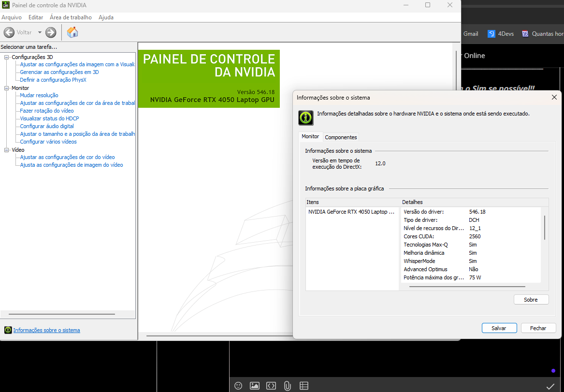Click the WhisperMode row

471,261
